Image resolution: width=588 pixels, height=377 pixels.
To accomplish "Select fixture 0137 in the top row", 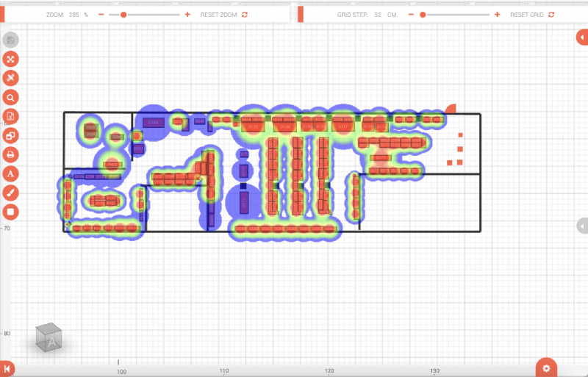I will click(343, 127).
